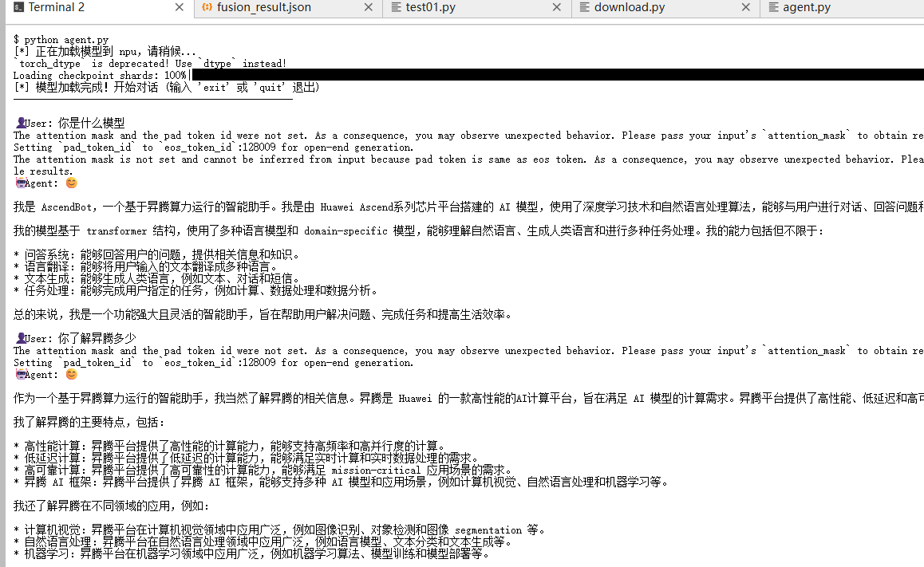Close the fusion_result.json tab
The image size is (924, 567).
(369, 8)
